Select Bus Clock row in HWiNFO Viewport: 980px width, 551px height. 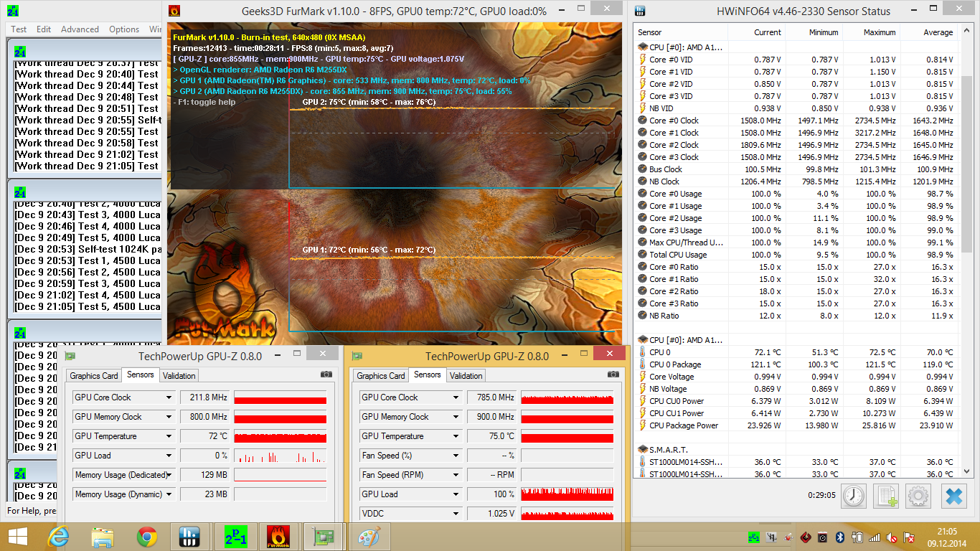pos(797,169)
